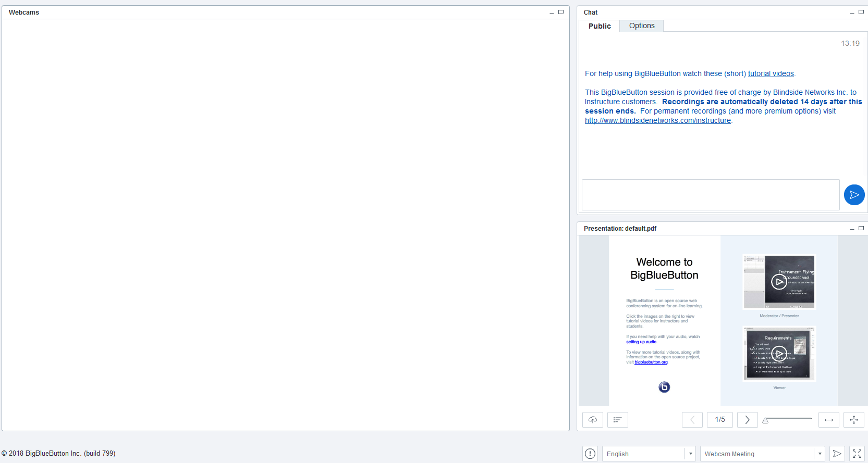Viewport: 868px width, 463px height.
Task: Open the upload presentation dialog
Action: pos(593,420)
